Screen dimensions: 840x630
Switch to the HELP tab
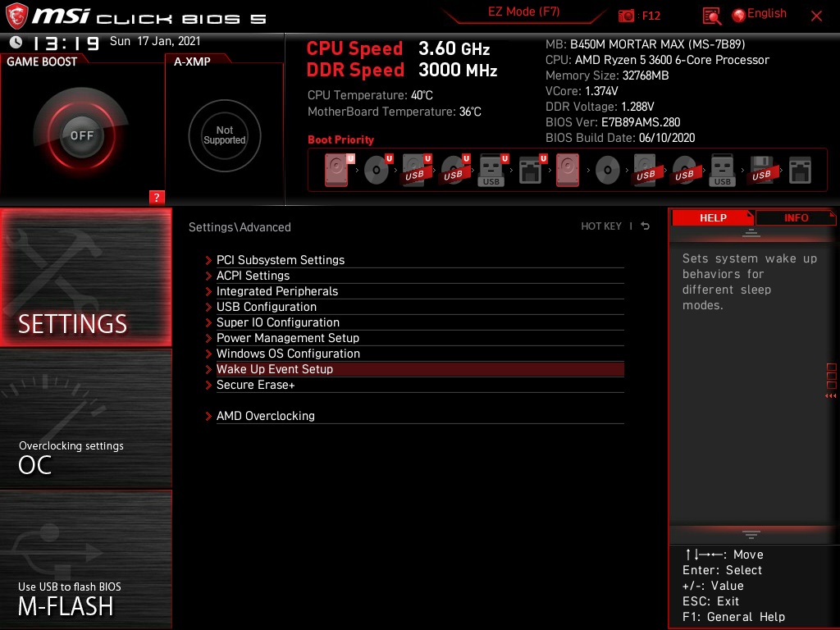point(713,217)
